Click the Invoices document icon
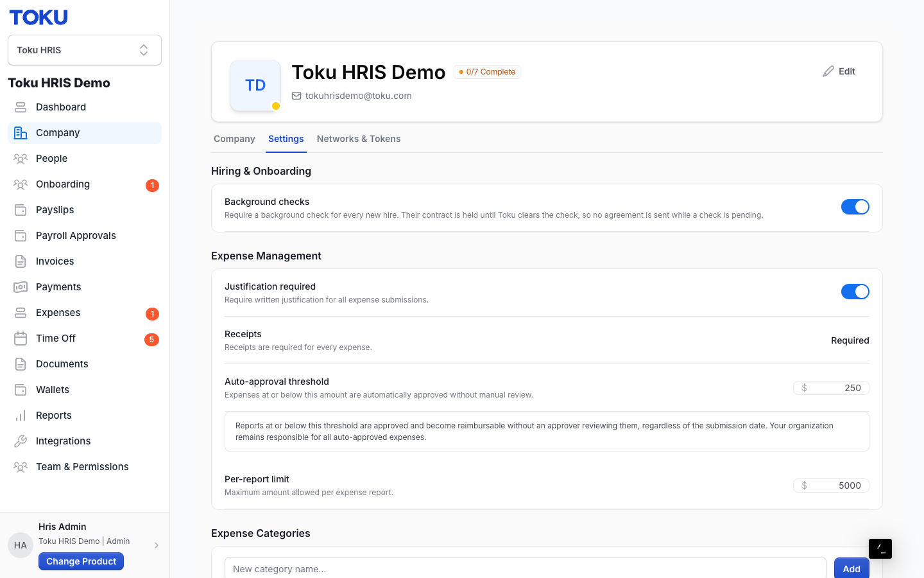Viewport: 924px width, 578px height. (21, 261)
